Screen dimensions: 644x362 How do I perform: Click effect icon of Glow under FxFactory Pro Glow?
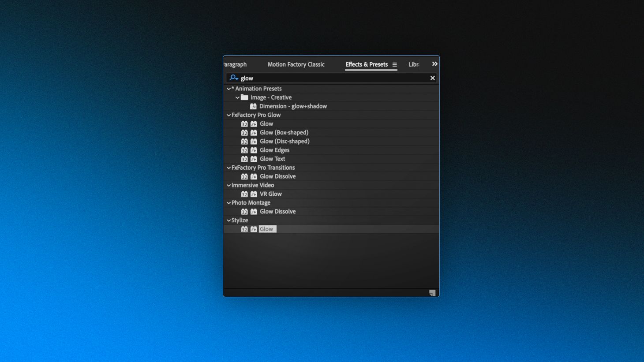click(x=254, y=124)
